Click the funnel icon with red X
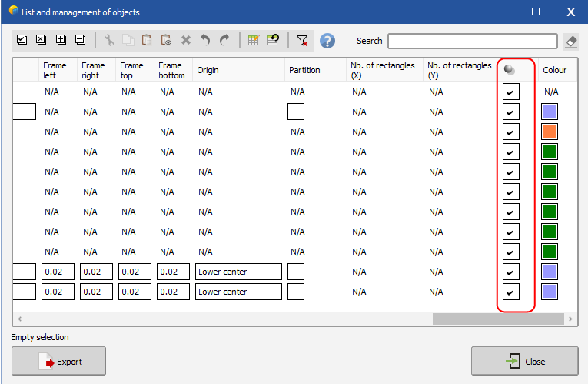This screenshot has width=588, height=384. (x=302, y=41)
